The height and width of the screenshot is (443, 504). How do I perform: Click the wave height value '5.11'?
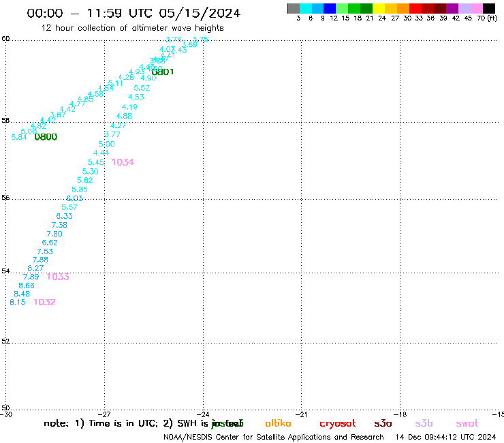point(115,83)
